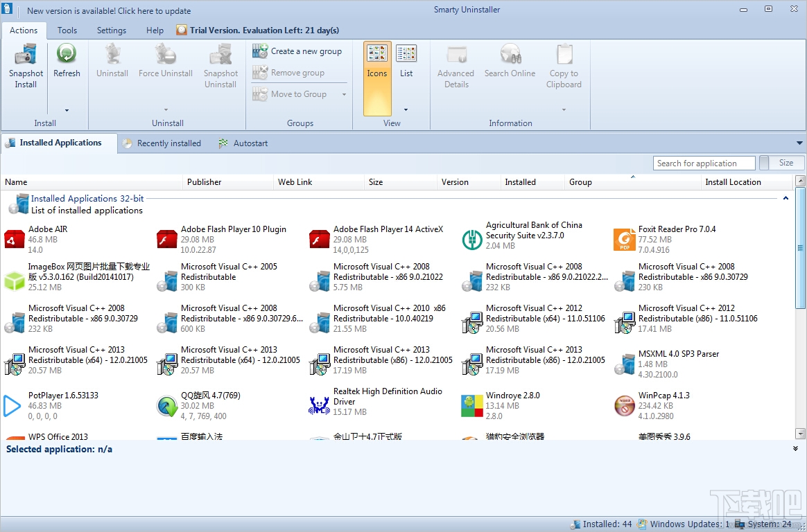The height and width of the screenshot is (532, 807).
Task: Select the Adobe AIR application icon
Action: 15,240
